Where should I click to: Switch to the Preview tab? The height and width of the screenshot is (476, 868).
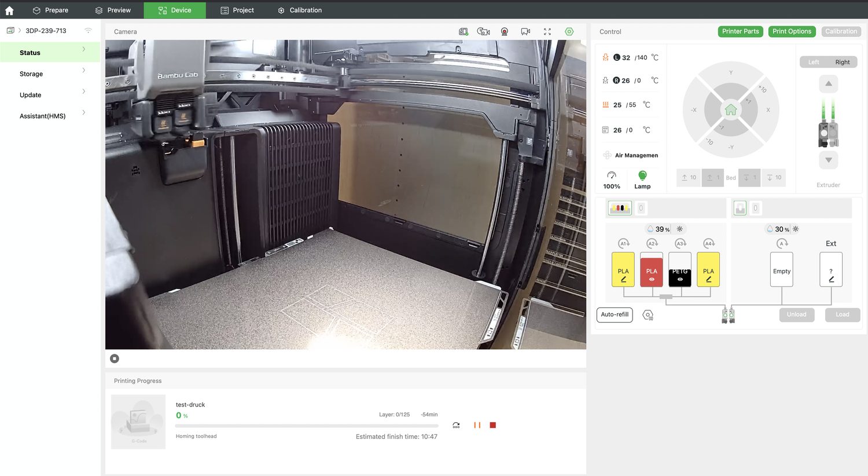coord(113,10)
